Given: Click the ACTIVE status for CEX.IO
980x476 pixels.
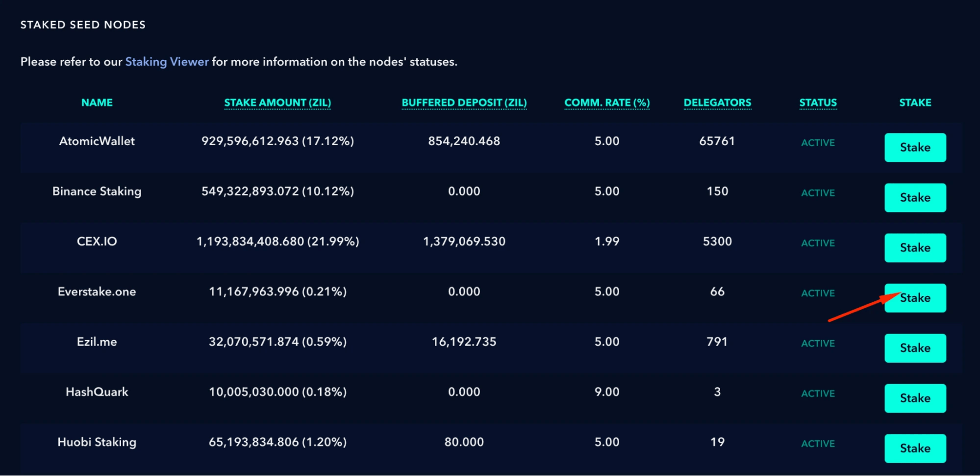Looking at the screenshot, I should pyautogui.click(x=818, y=242).
